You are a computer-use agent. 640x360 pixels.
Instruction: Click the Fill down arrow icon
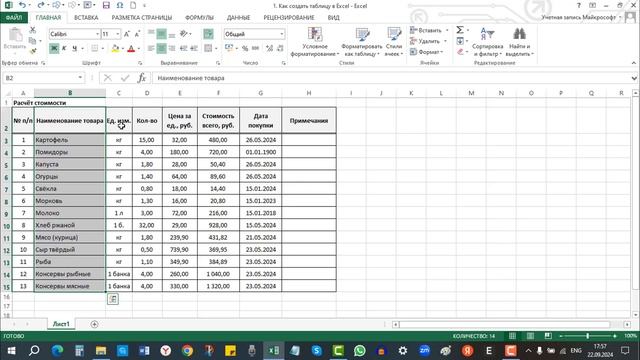pos(460,41)
